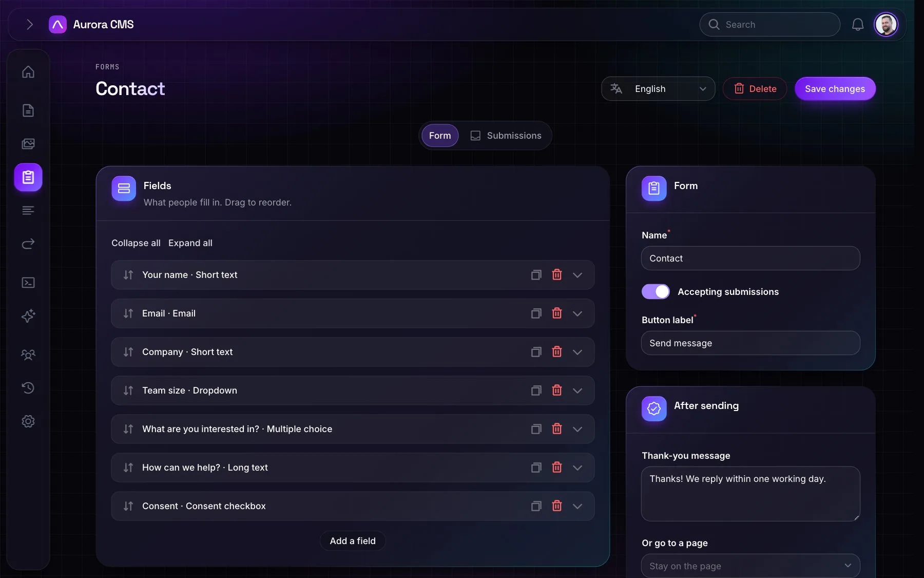Duplicate the What are you interested in? field
This screenshot has width=924, height=578.
[536, 429]
